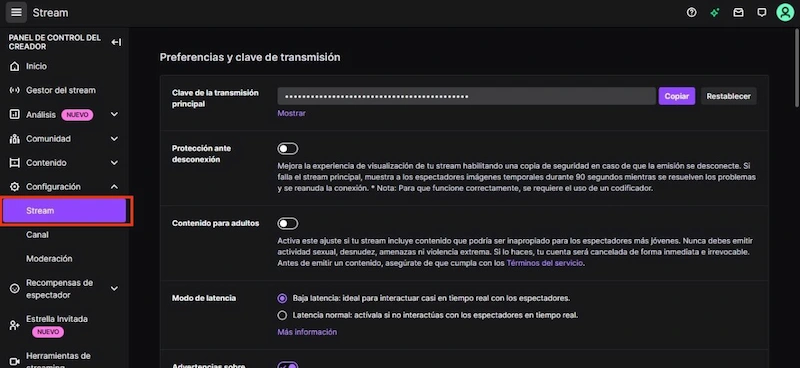
Task: Open the inbox mail icon
Action: coord(738,13)
